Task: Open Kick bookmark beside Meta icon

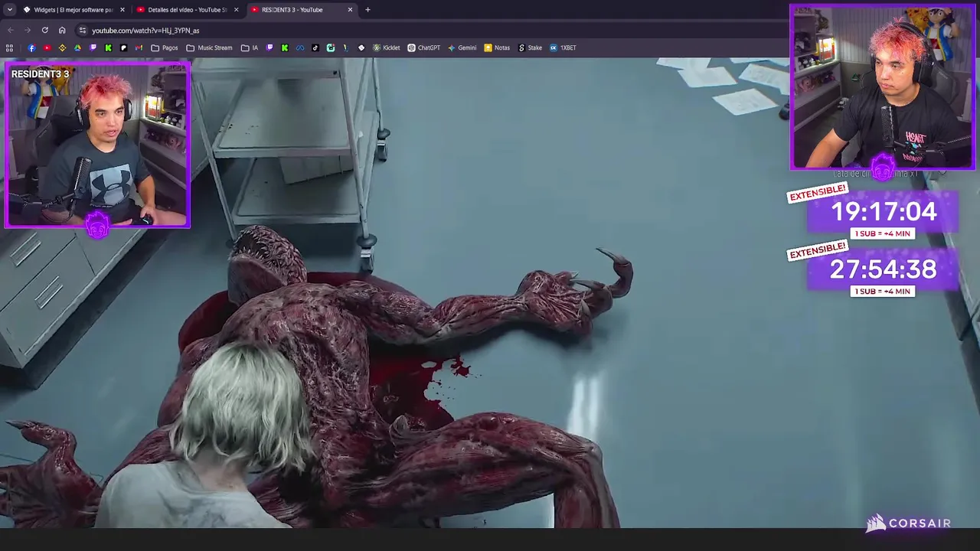Action: 285,47
